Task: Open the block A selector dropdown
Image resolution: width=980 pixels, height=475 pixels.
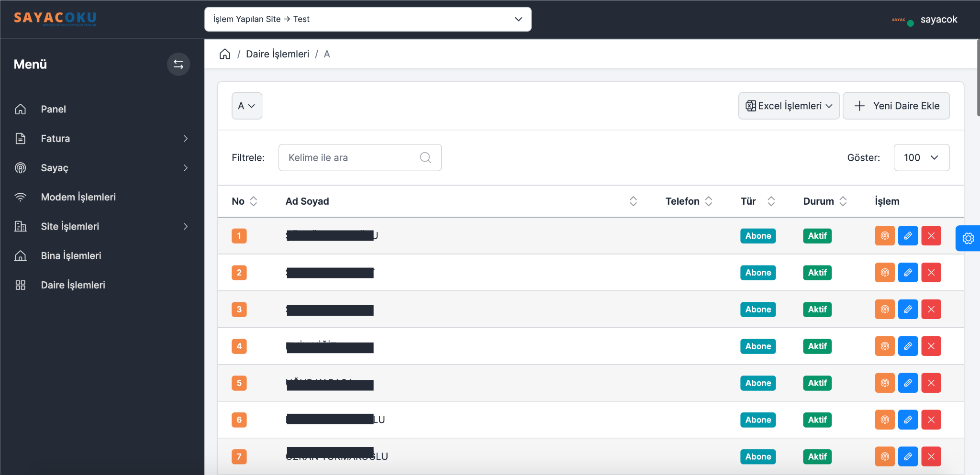Action: 247,106
